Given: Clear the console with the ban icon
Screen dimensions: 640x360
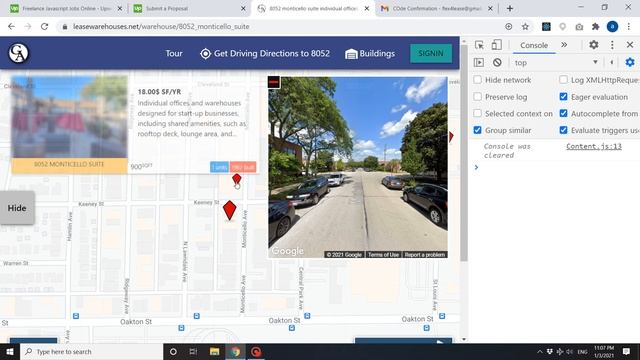Looking at the screenshot, I should 497,62.
